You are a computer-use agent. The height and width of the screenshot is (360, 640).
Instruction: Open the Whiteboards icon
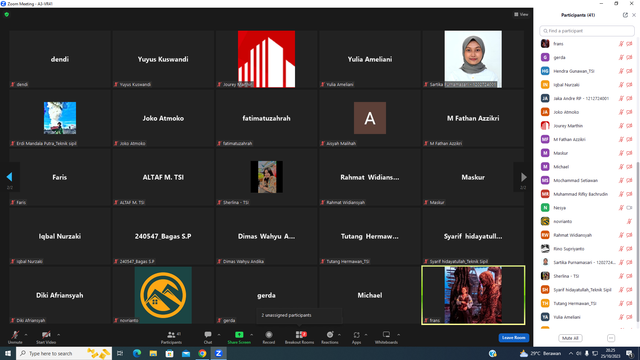386,335
